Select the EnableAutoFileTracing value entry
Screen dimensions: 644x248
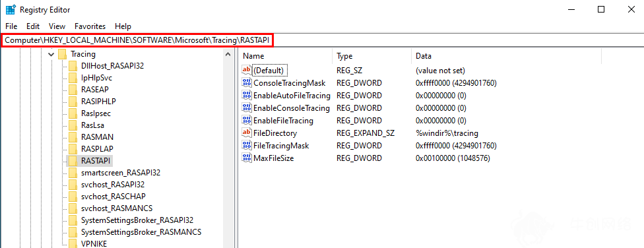pyautogui.click(x=292, y=96)
